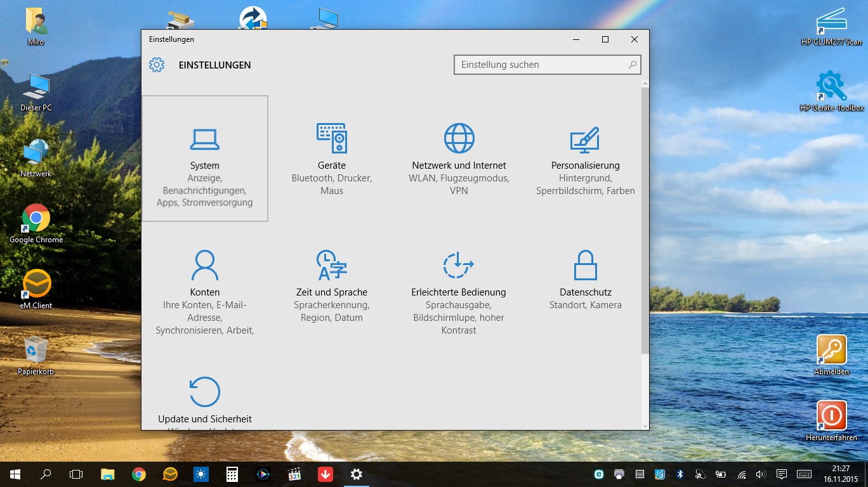Screen dimensions: 868x487
Task: Open Personalisierung settings
Action: coord(586,159)
